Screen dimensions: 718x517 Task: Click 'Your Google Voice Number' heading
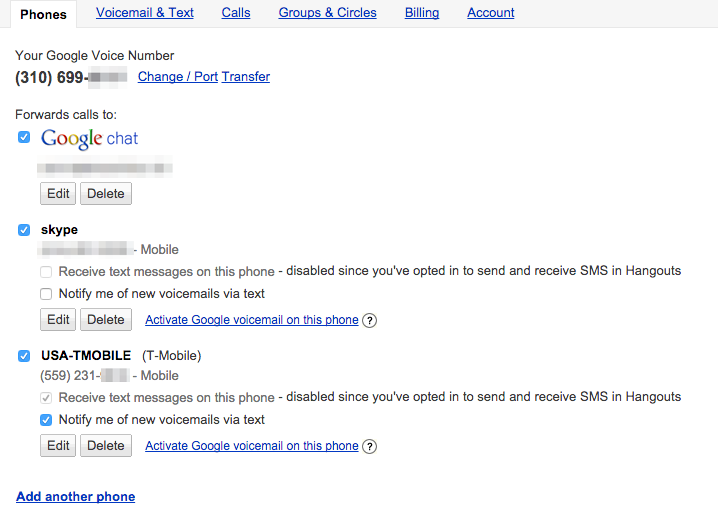(x=94, y=55)
